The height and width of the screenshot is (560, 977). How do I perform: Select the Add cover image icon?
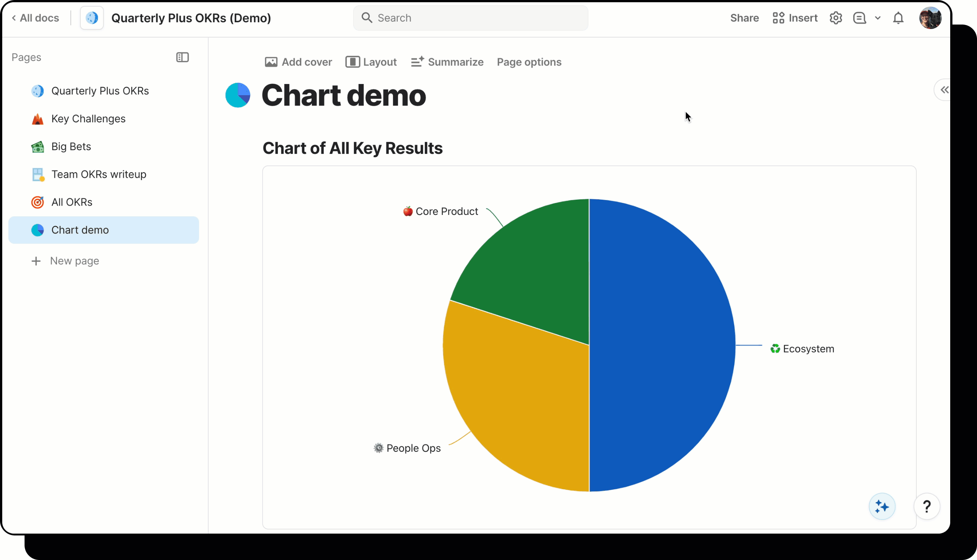(x=271, y=62)
